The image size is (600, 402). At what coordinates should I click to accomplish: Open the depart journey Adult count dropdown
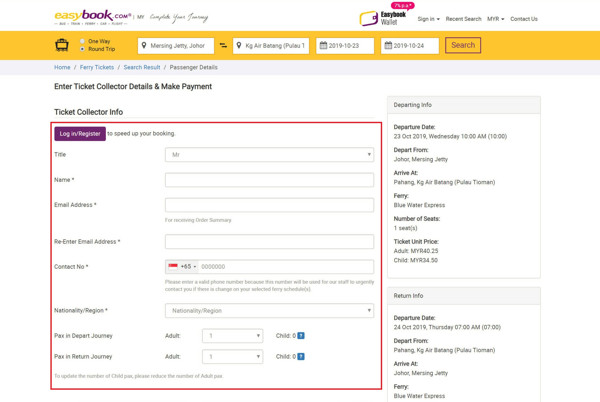[x=232, y=336]
